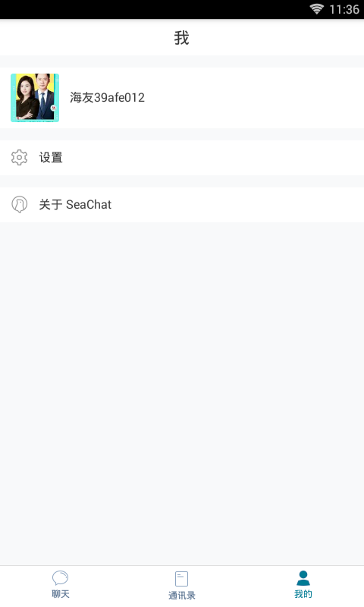The image size is (364, 607).
Task: Click the SeaChat logo icon in About row
Action: [x=20, y=204]
